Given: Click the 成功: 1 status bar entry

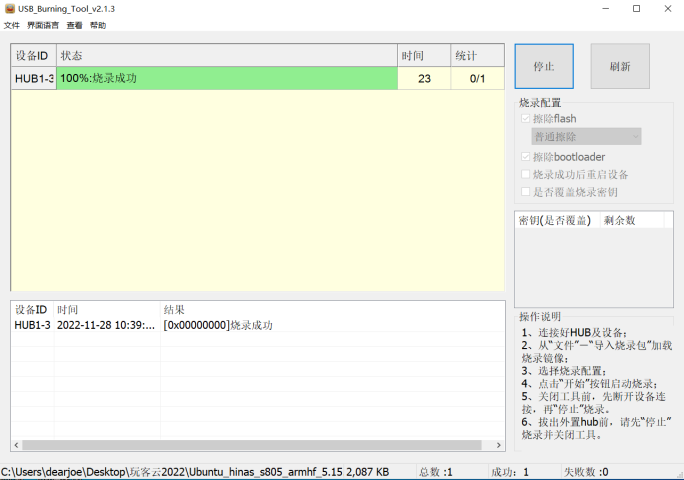Looking at the screenshot, I should 510,472.
